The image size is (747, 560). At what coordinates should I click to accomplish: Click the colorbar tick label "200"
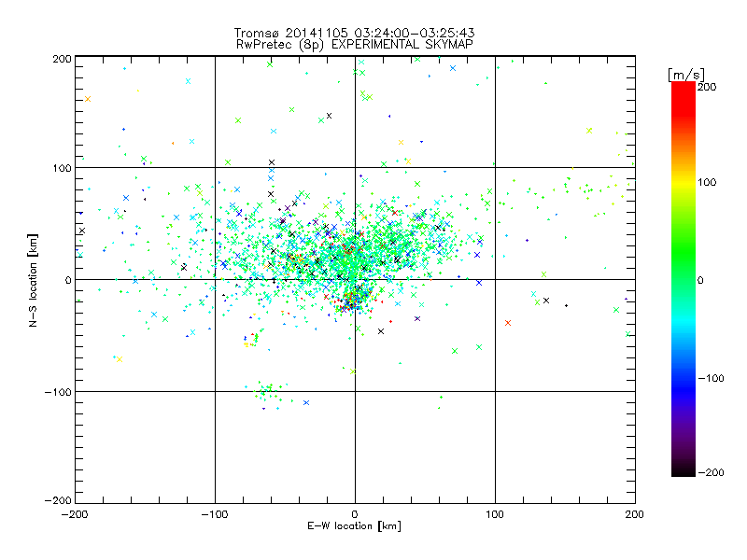(x=707, y=87)
